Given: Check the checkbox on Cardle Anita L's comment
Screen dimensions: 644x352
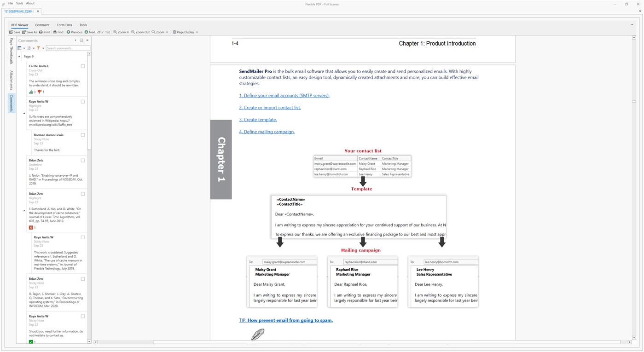Looking at the screenshot, I should [x=82, y=66].
